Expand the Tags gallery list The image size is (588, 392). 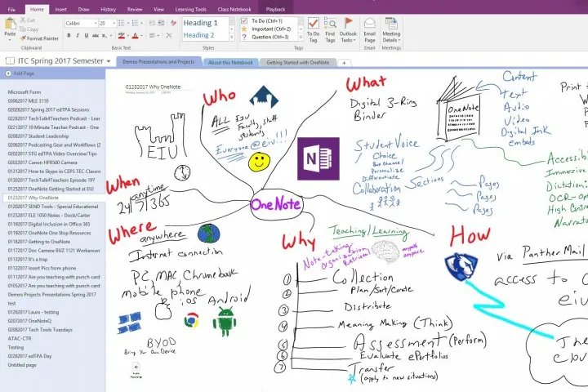click(301, 37)
